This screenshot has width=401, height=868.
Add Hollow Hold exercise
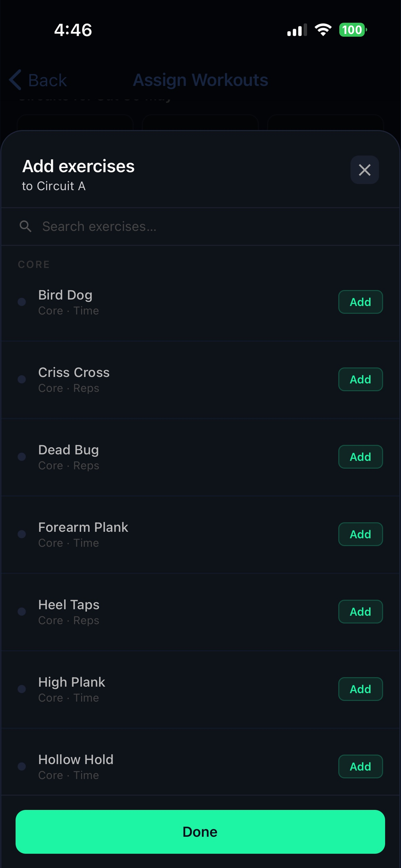tap(360, 766)
